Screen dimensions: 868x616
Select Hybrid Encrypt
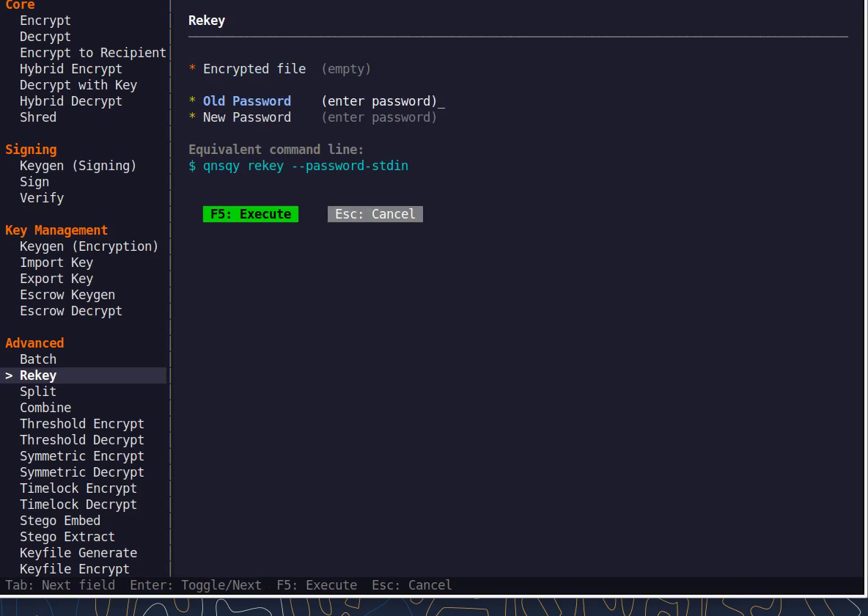click(x=71, y=69)
